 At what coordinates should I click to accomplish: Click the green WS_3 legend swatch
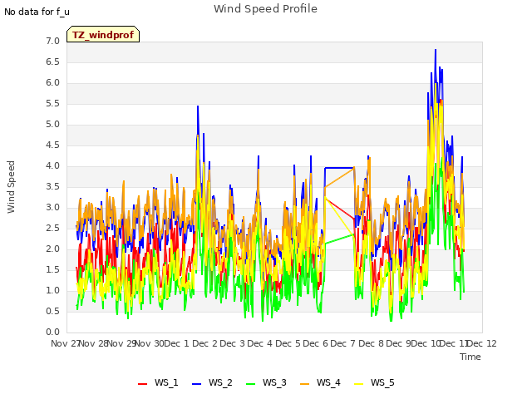250,383
